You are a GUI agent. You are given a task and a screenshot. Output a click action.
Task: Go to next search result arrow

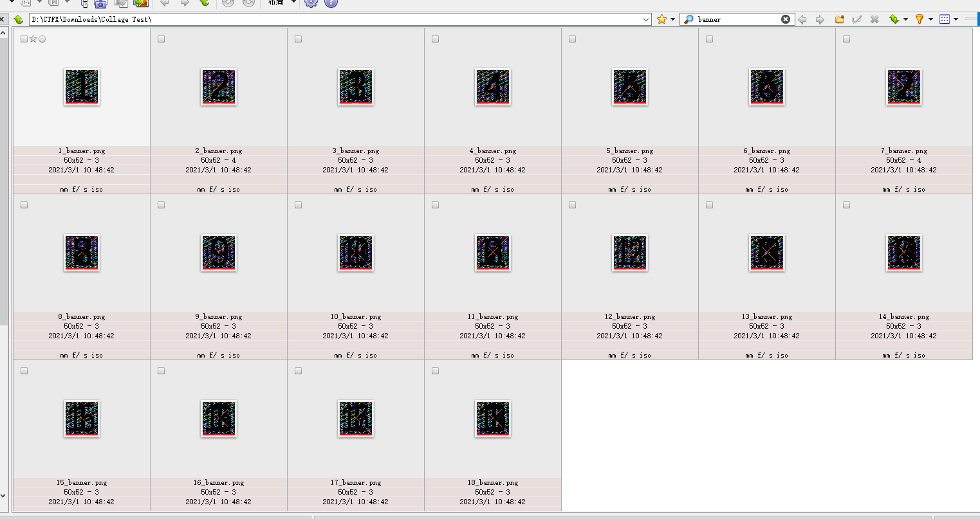pos(820,19)
